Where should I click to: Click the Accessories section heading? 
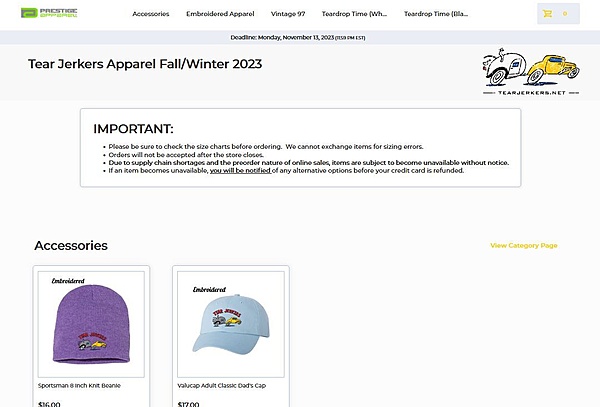71,246
